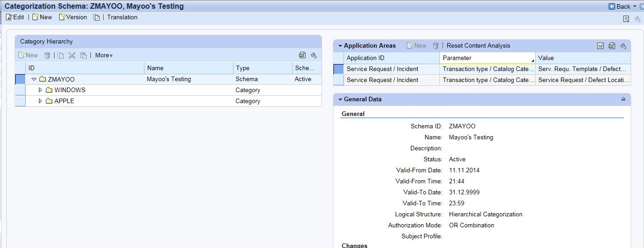Select the APPLE row selector box
Screen dimensions: 644x248
[x=20, y=101]
